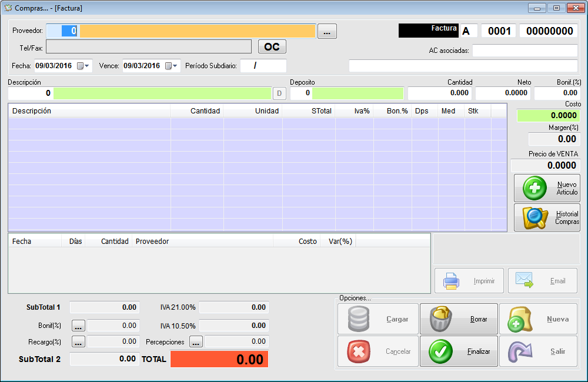The image size is (588, 382).
Task: Click the purple arrow Salir icon
Action: tap(520, 351)
